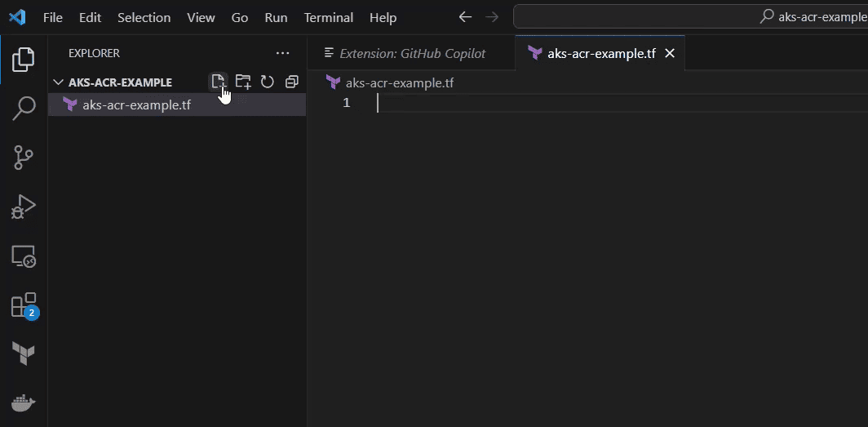Open the Run and Debug view

tap(24, 207)
